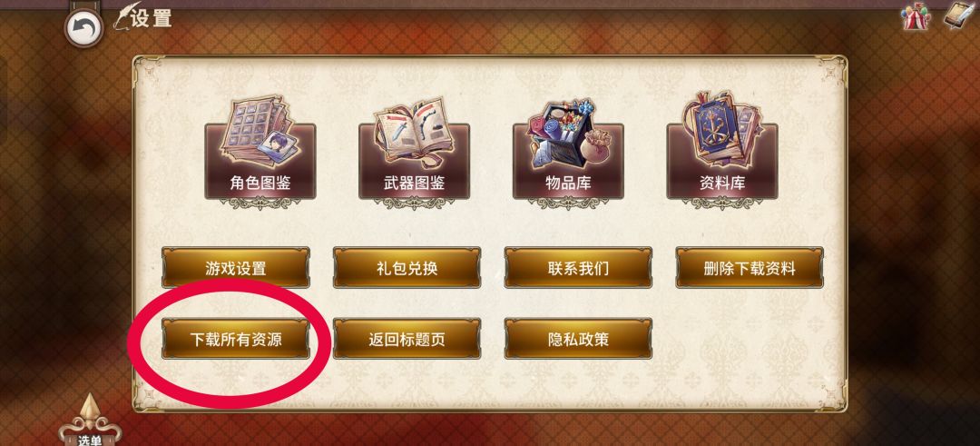Image resolution: width=980 pixels, height=446 pixels.
Task: Tap the 物品库 caption under the chest
Action: tap(568, 183)
